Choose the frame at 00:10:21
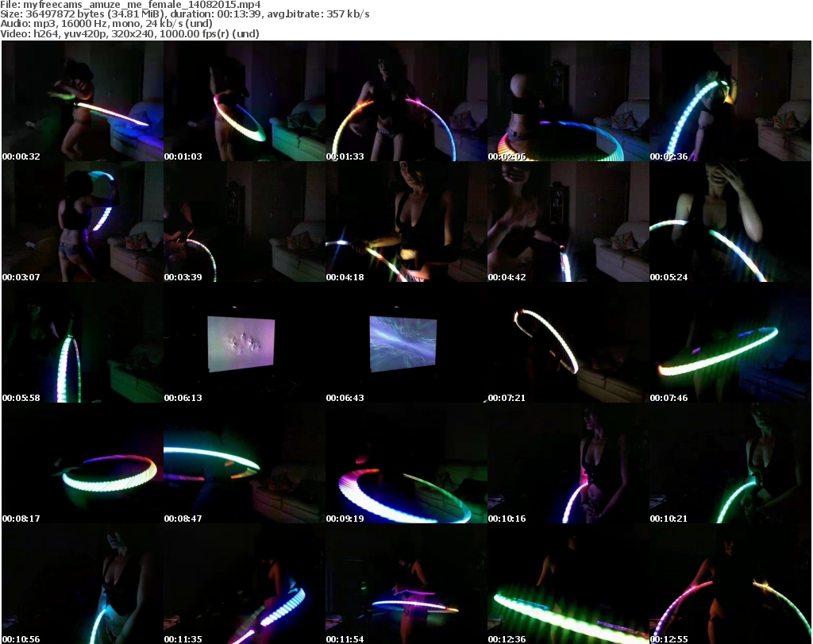The image size is (813, 644). point(730,463)
